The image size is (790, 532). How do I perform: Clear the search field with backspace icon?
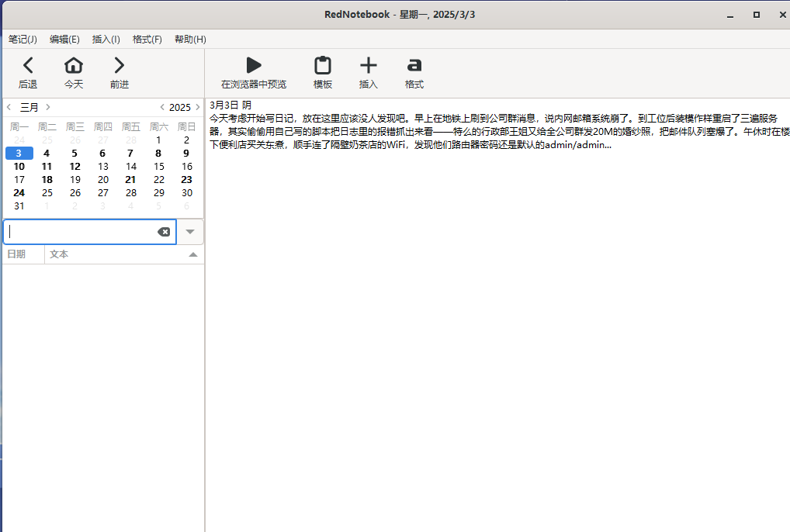point(164,232)
